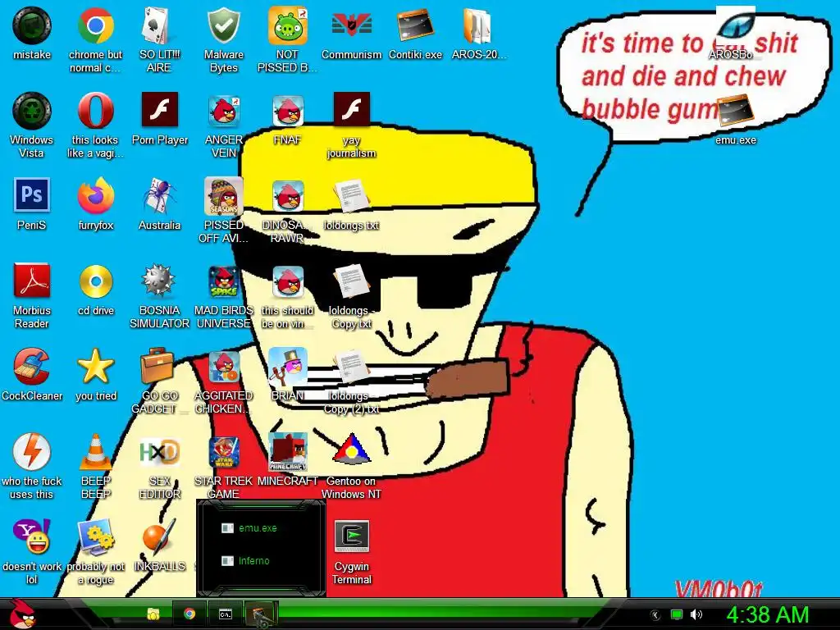Open the 'Morbius Reader' PDF icon
840x630 pixels.
click(32, 281)
